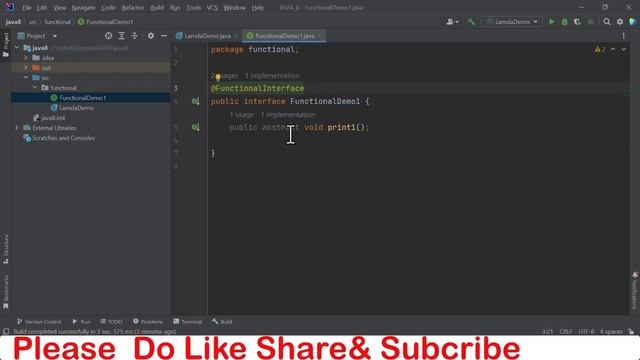
Task: Run the LamdaDemo configuration
Action: coord(551,22)
